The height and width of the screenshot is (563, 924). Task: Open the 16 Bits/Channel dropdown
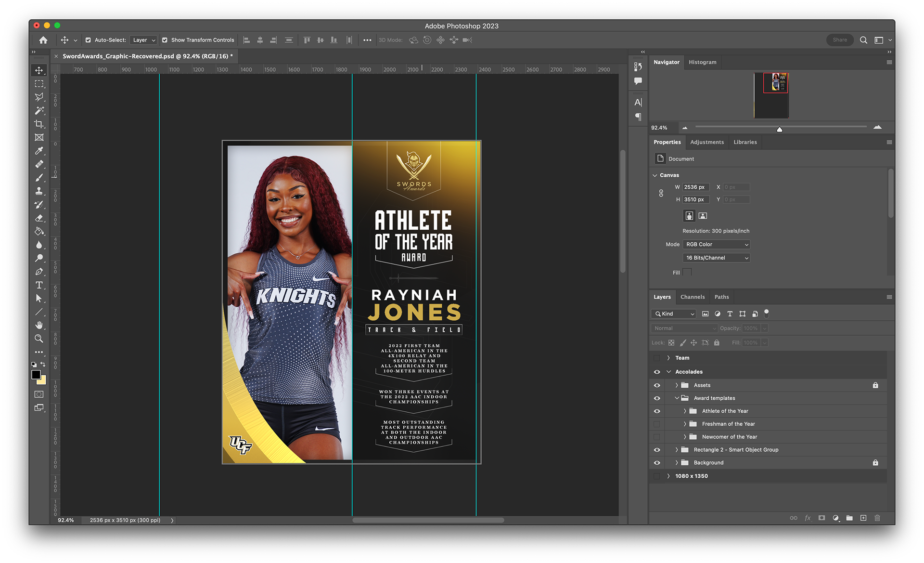coord(716,258)
